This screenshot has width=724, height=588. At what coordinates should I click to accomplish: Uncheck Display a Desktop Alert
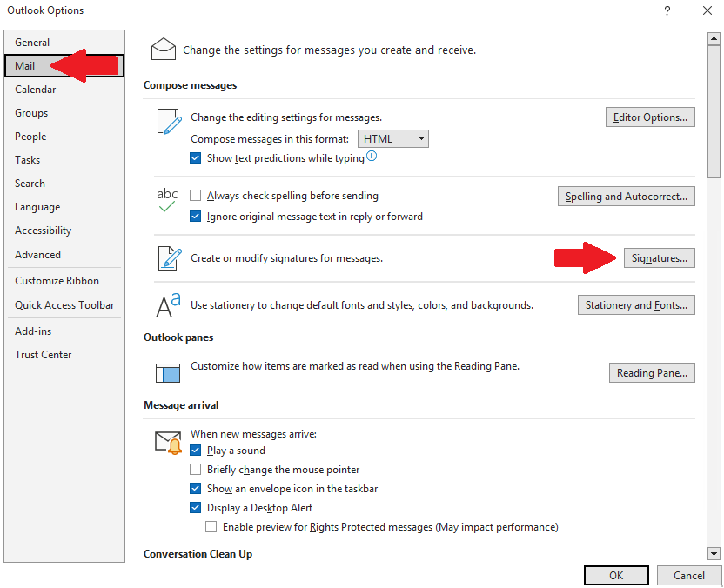(x=195, y=508)
